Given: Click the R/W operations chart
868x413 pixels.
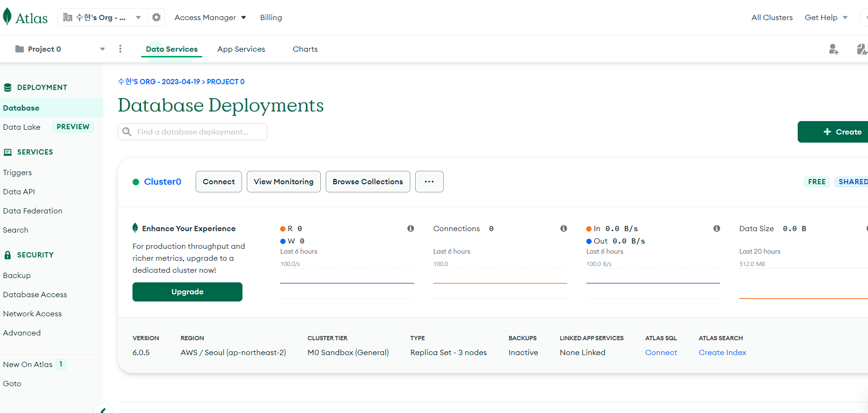Looking at the screenshot, I should (347, 283).
